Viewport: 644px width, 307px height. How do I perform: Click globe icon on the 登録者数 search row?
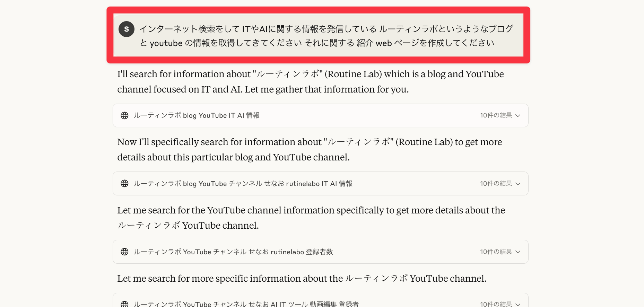point(124,252)
